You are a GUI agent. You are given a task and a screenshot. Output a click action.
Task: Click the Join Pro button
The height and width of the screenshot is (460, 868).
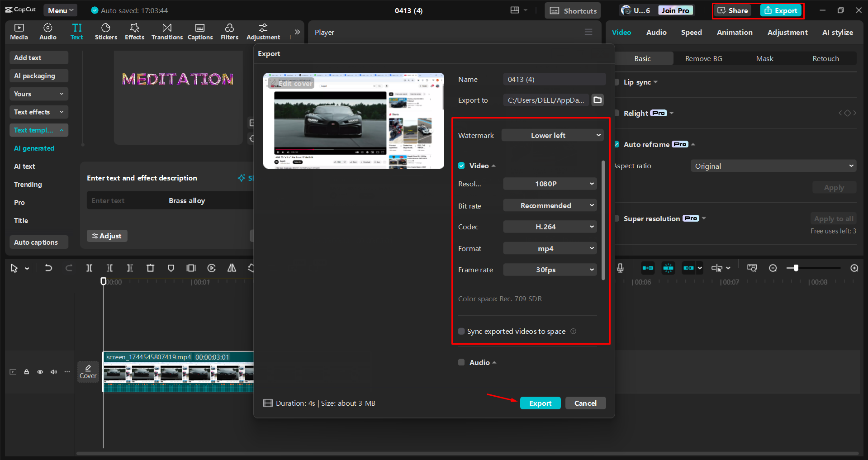675,10
